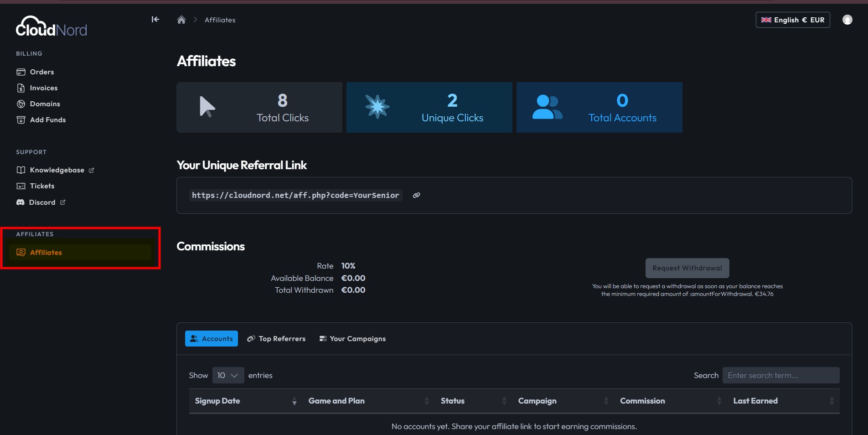Click the Knowledgebase book icon
The image size is (868, 435).
point(21,170)
